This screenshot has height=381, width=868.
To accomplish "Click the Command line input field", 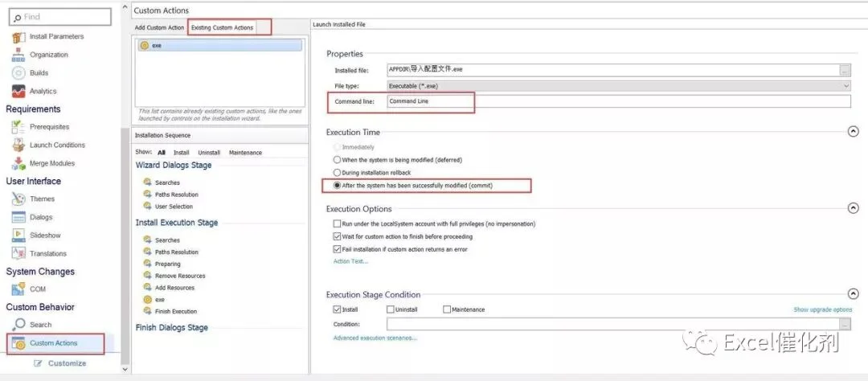I will [619, 101].
